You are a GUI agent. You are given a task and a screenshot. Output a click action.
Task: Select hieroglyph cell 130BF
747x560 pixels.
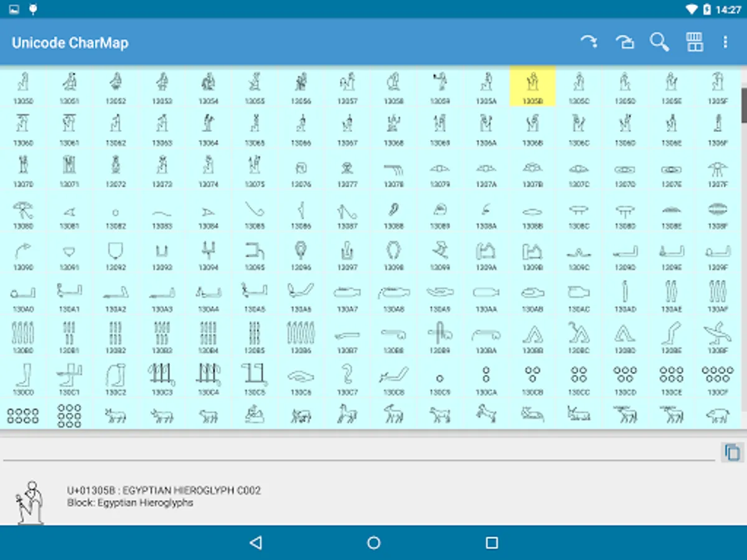pyautogui.click(x=718, y=337)
